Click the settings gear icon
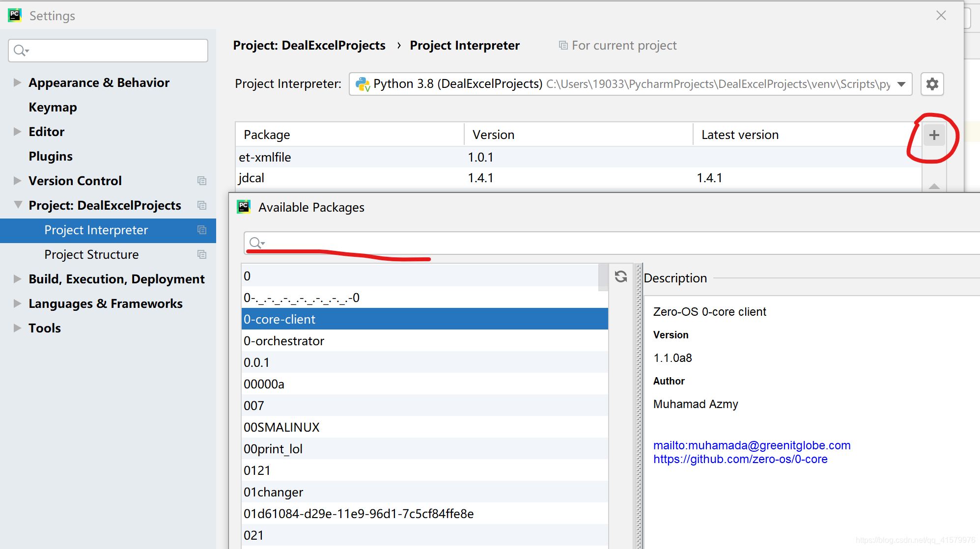This screenshot has width=980, height=549. 932,83
